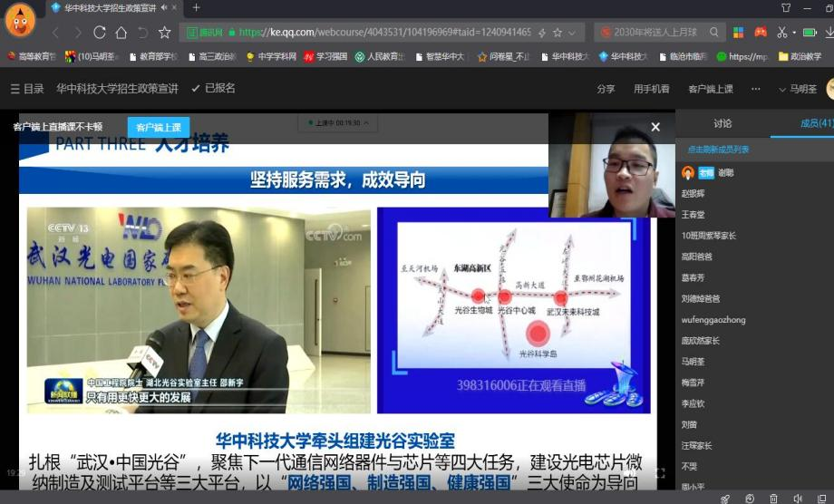
Task: Click 分享 to share the course
Action: pos(606,89)
